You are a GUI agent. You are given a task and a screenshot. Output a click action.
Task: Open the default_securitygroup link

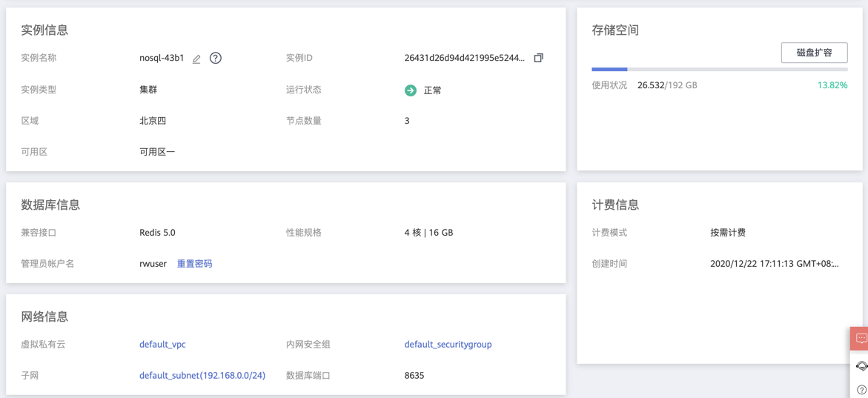click(448, 345)
